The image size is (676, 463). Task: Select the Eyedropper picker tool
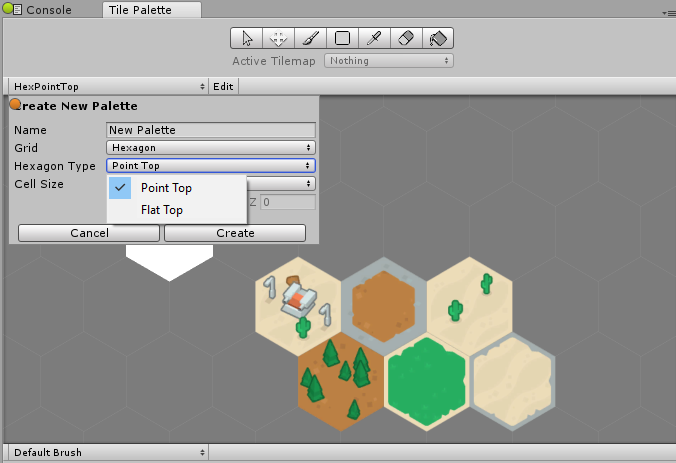point(374,38)
